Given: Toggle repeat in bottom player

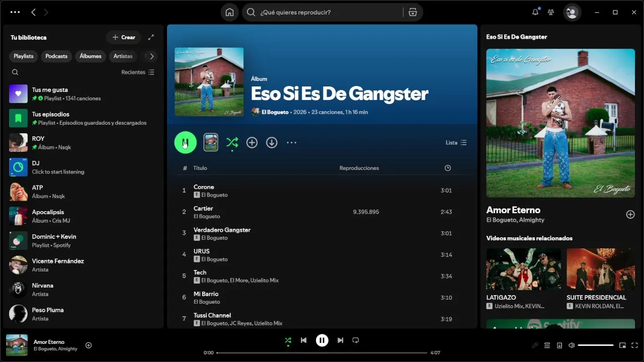Looking at the screenshot, I should point(356,340).
